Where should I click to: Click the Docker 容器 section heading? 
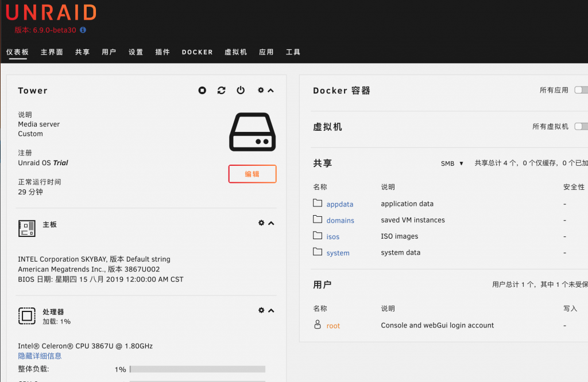342,91
